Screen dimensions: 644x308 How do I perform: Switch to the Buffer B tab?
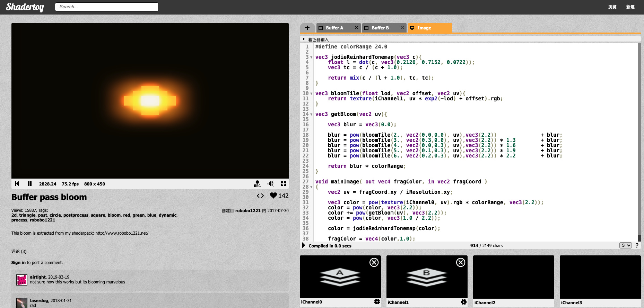[380, 28]
